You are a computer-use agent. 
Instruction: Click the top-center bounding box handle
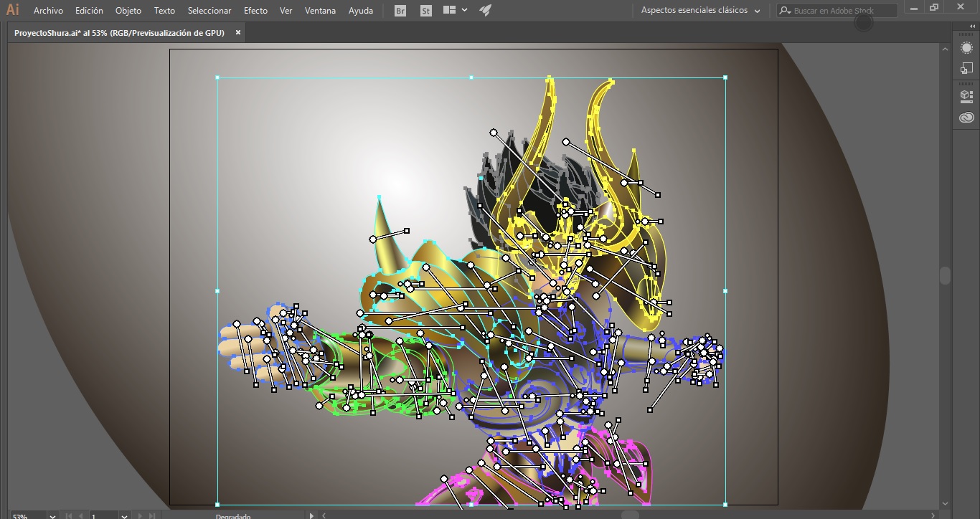coord(471,77)
